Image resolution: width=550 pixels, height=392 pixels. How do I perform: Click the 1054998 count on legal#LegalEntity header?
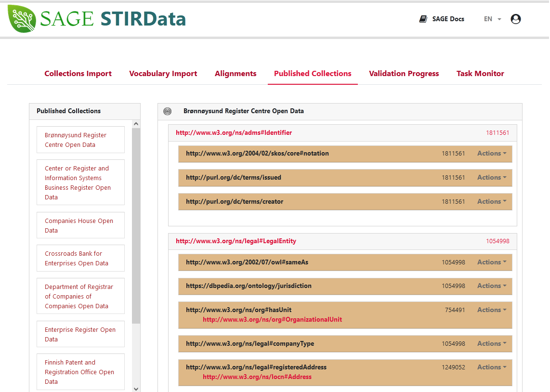[x=498, y=241]
